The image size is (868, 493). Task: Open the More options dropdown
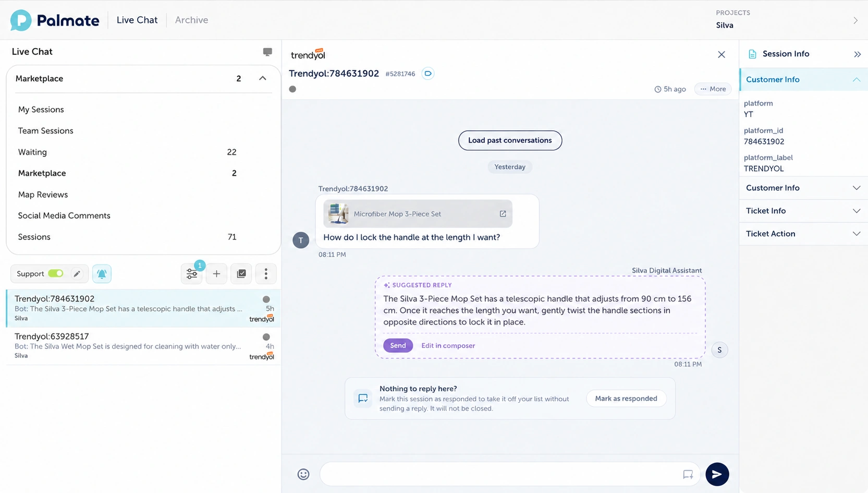tap(713, 89)
